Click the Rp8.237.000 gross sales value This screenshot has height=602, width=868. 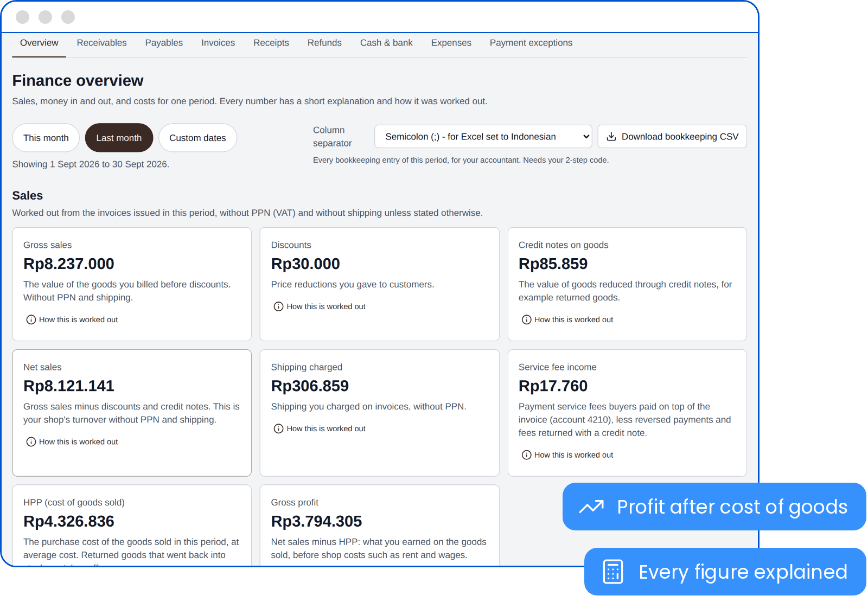[69, 264]
